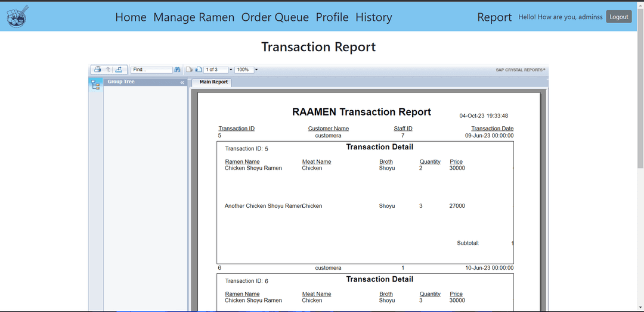Export the report using export icon
This screenshot has width=644, height=312.
coord(119,69)
